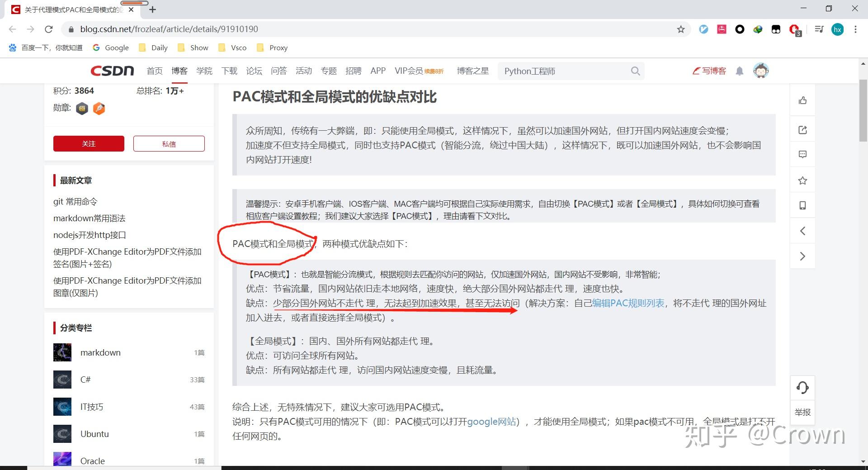Viewport: 868px width, 470px height.
Task: Open the 首页 nav item
Action: pyautogui.click(x=155, y=71)
